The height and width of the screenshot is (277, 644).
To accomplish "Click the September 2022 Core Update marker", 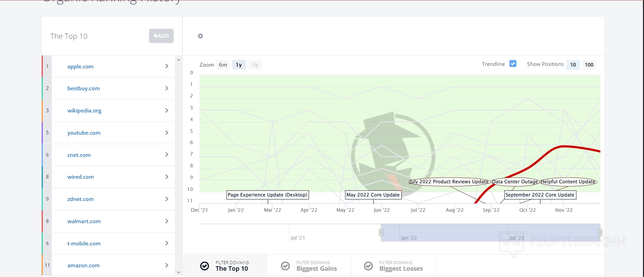I will [540, 195].
